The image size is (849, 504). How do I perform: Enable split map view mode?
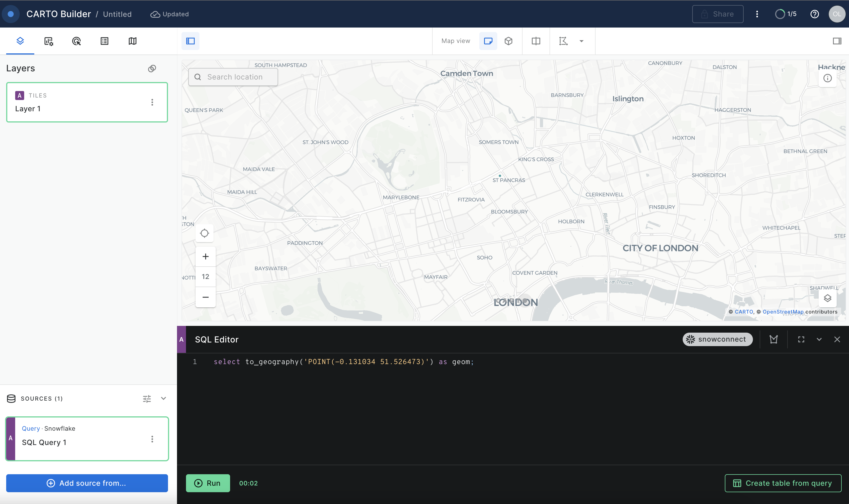point(535,41)
